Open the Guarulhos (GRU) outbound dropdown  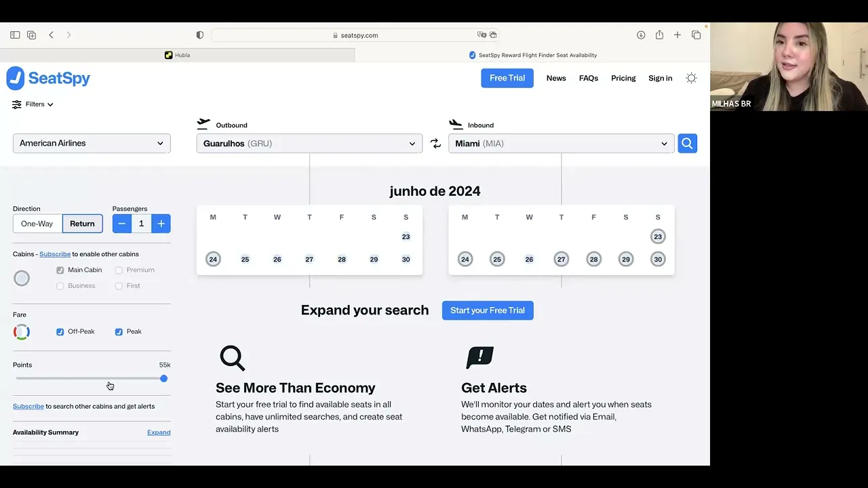click(x=309, y=143)
